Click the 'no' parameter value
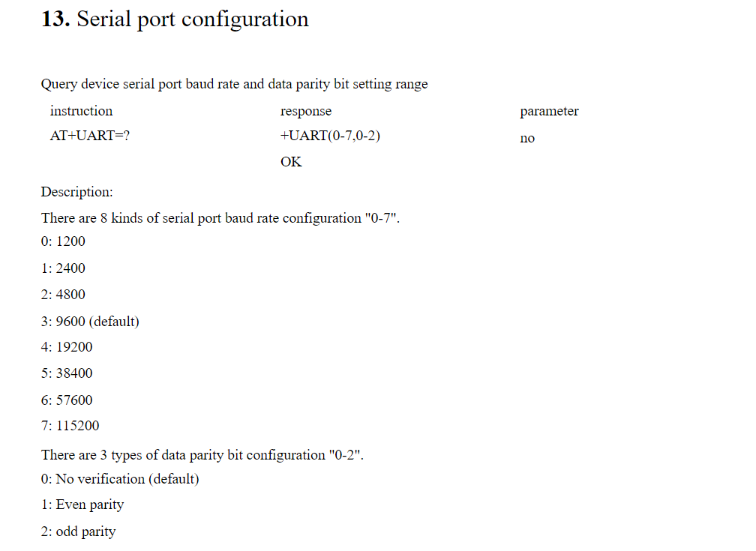 pos(527,139)
